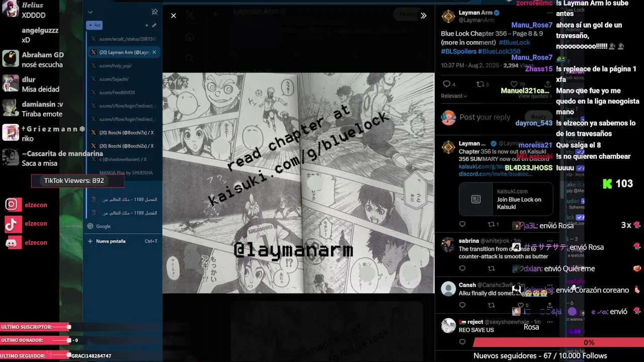644x362 pixels.
Task: Focus the 'Post your reply' field
Action: pos(485,117)
